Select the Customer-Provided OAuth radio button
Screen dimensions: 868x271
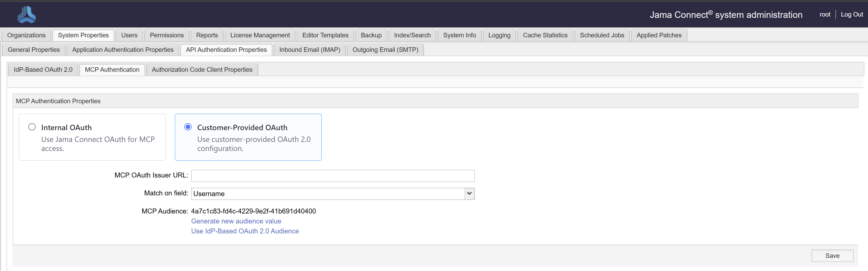(188, 127)
